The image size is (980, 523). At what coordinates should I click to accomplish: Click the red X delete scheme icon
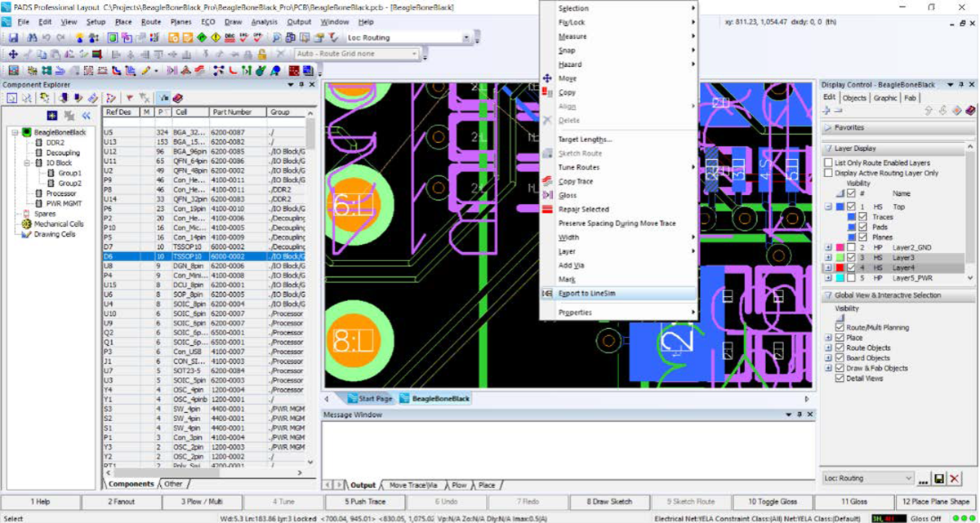[955, 478]
